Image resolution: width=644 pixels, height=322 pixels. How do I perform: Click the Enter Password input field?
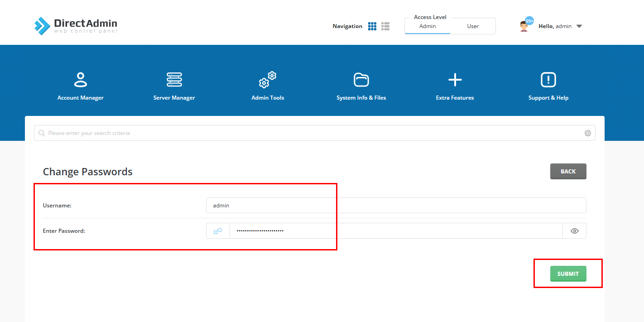tap(396, 231)
